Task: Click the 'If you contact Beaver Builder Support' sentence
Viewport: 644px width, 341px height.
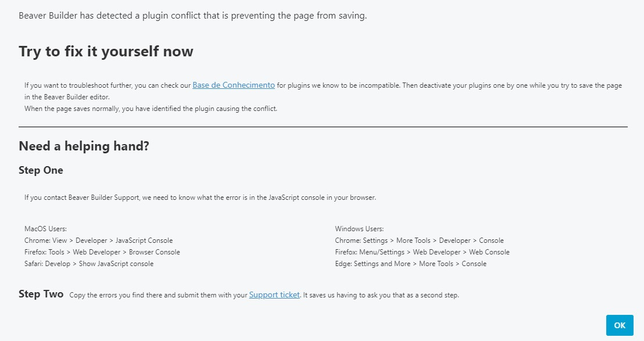Action: 200,198
